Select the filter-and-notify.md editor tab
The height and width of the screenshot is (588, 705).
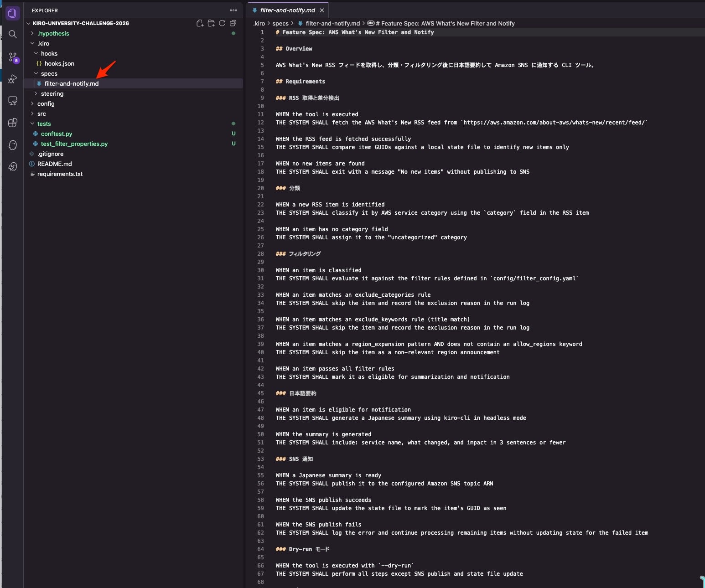[x=287, y=10]
